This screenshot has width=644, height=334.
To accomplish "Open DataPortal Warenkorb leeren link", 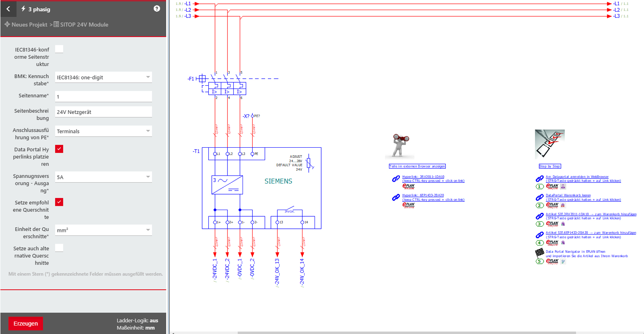I will pyautogui.click(x=568, y=195).
